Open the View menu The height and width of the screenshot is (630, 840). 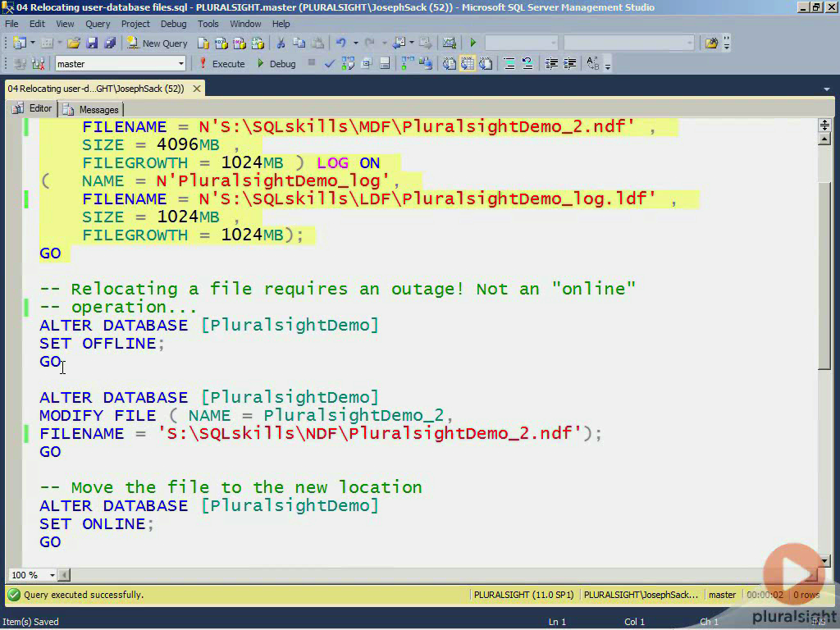(x=65, y=24)
